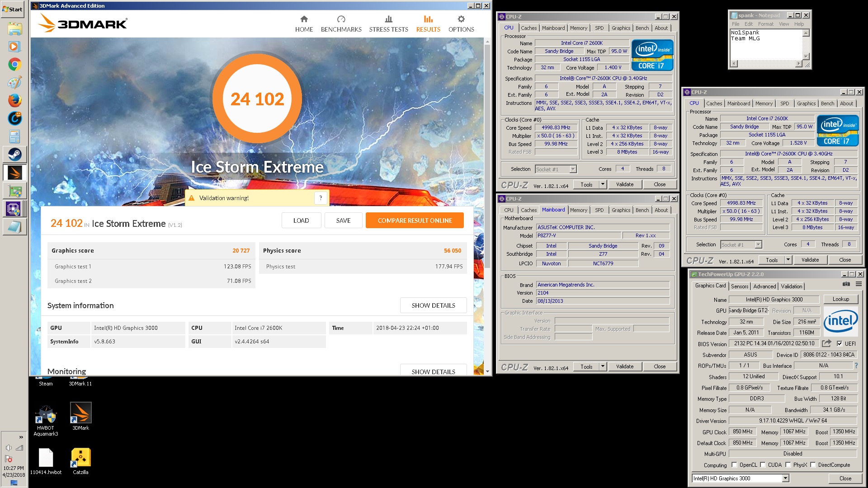Click the Lookup button in GPU-Z
The image size is (868, 488).
point(840,299)
